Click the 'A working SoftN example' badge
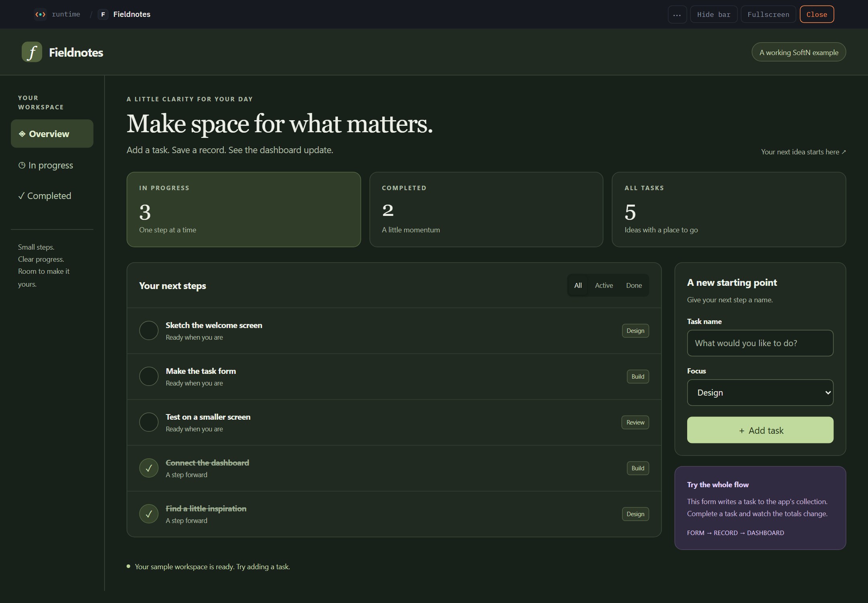 pos(798,52)
